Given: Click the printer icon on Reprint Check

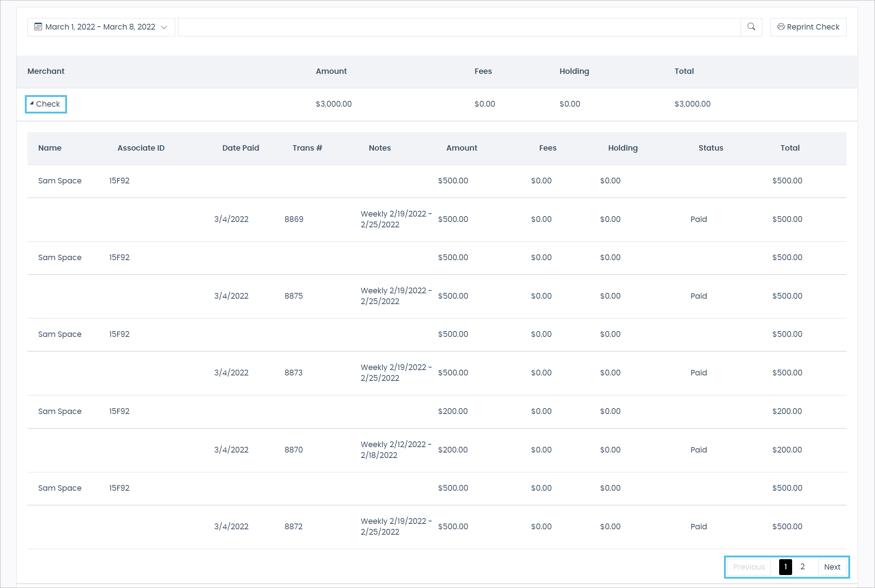Looking at the screenshot, I should tap(781, 27).
